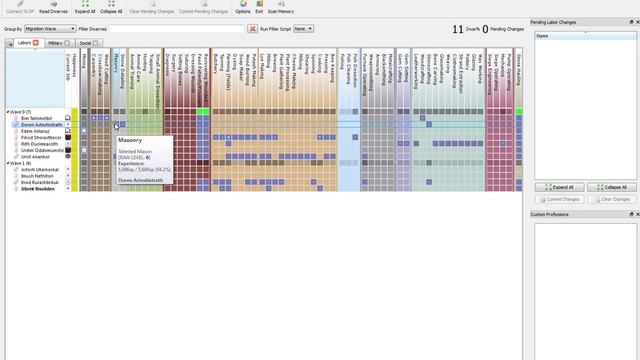
Task: Click the current job icon for Urist Anankol
Action: (x=68, y=156)
